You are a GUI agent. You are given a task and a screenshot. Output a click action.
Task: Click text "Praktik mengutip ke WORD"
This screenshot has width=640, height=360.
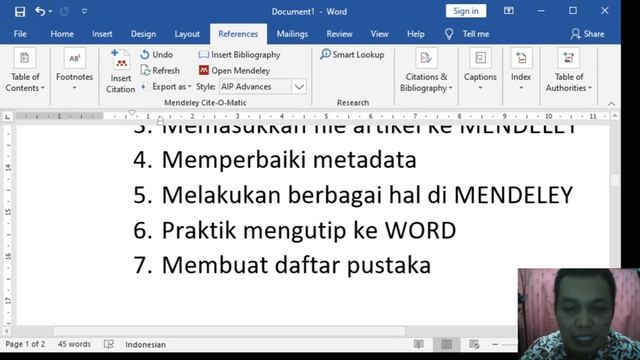(x=309, y=231)
